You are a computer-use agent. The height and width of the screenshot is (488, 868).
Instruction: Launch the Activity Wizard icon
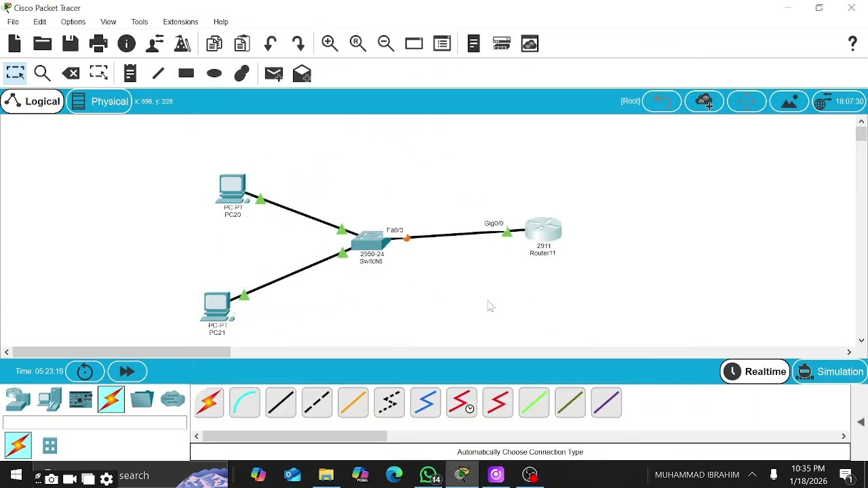pos(155,44)
